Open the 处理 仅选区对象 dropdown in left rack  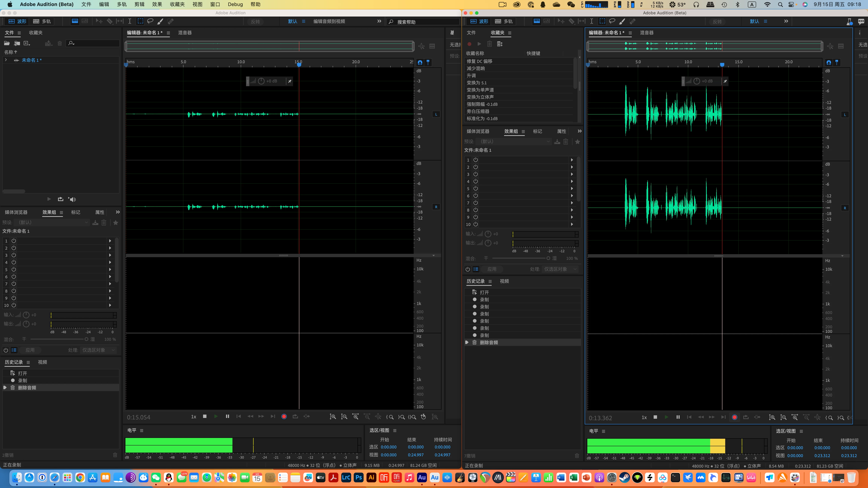coord(98,350)
